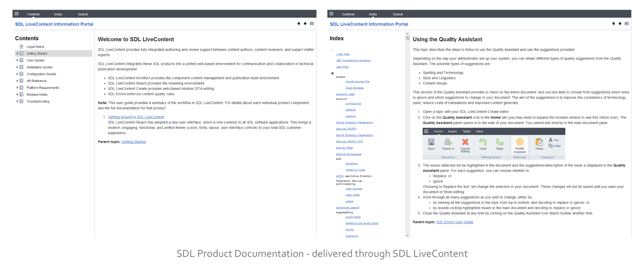
Task: Click the Getting Started book icon
Action: pos(22,53)
